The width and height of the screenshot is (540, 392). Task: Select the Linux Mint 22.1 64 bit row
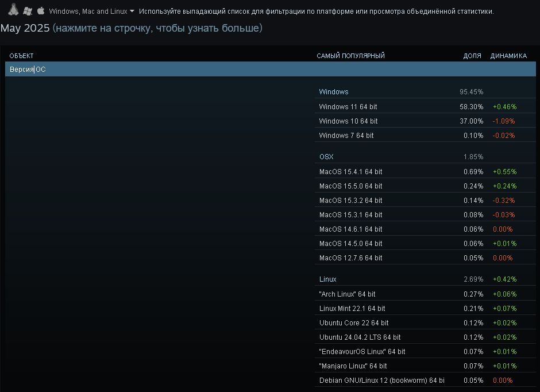[x=425, y=308]
